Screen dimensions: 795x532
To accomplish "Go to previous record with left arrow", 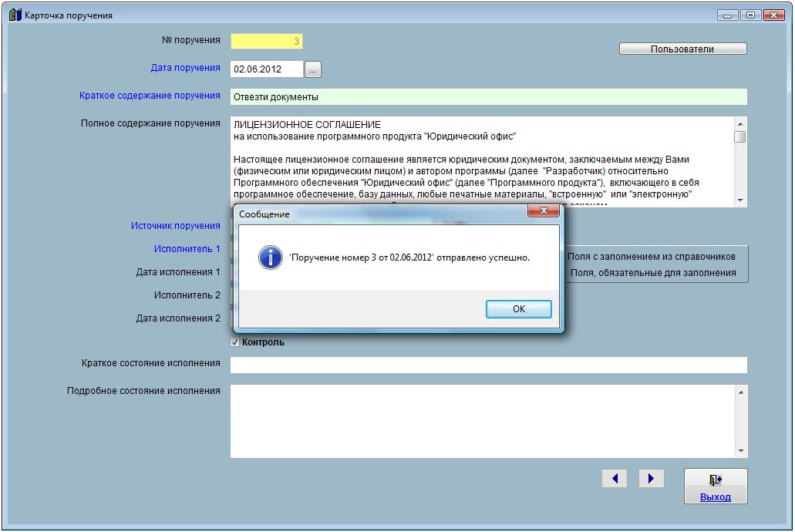I will pos(615,478).
